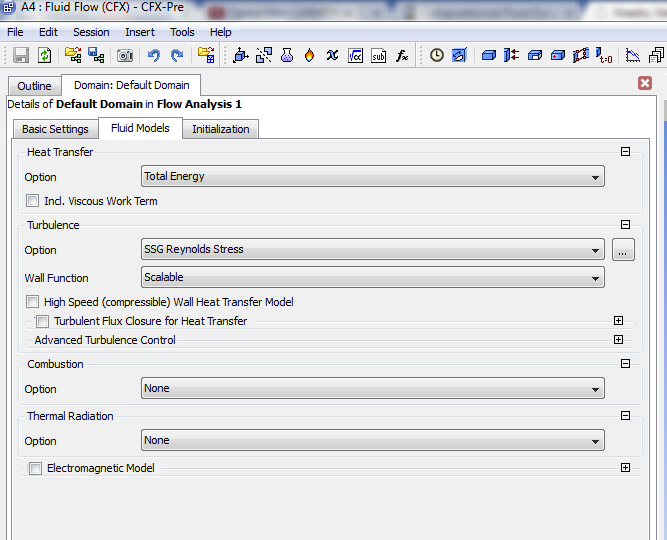Click the Import Mesh folder icon
Screen dimensions: 667x540
[206, 55]
